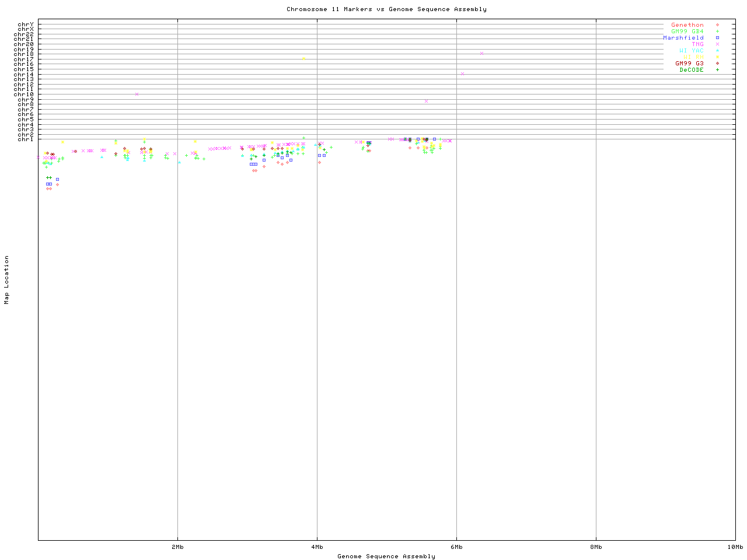Click the GM99 GB4 plus symbol in legend
747x560 pixels.
coord(717,32)
